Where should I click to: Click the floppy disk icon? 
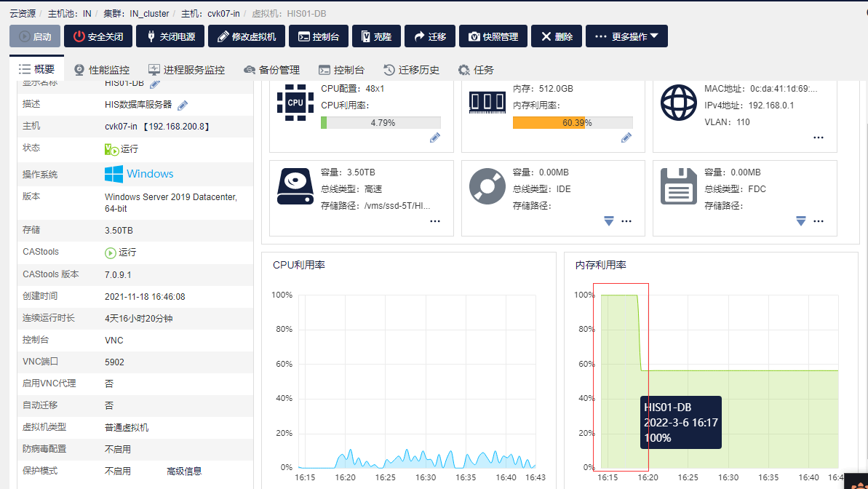click(x=679, y=186)
